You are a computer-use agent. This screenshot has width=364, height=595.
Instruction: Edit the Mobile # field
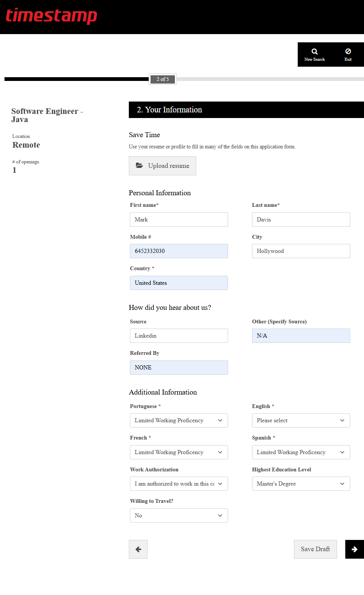(x=179, y=251)
